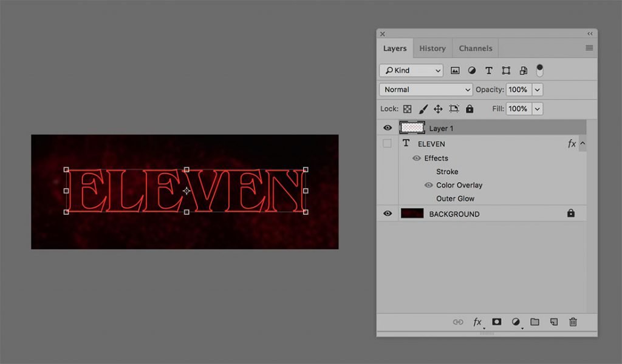
Task: Filter layers by pixel layer icon
Action: point(455,70)
